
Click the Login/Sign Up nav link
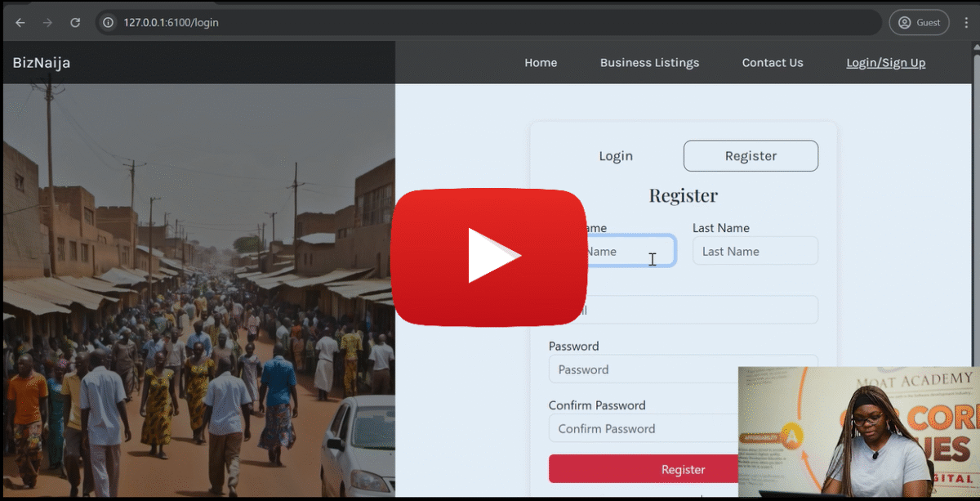[885, 63]
